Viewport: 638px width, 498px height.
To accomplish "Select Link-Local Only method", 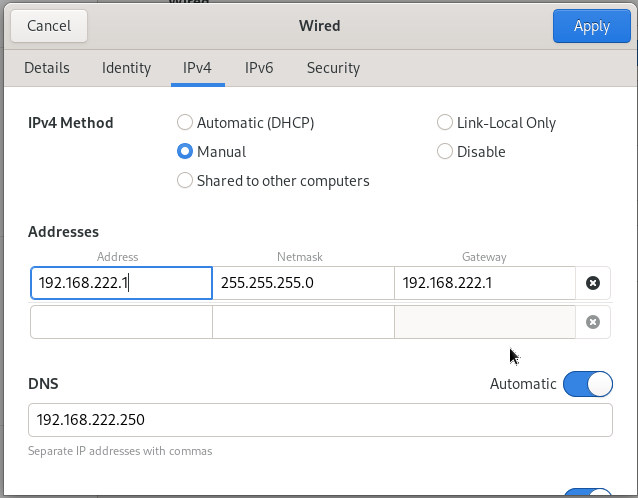I will [445, 123].
